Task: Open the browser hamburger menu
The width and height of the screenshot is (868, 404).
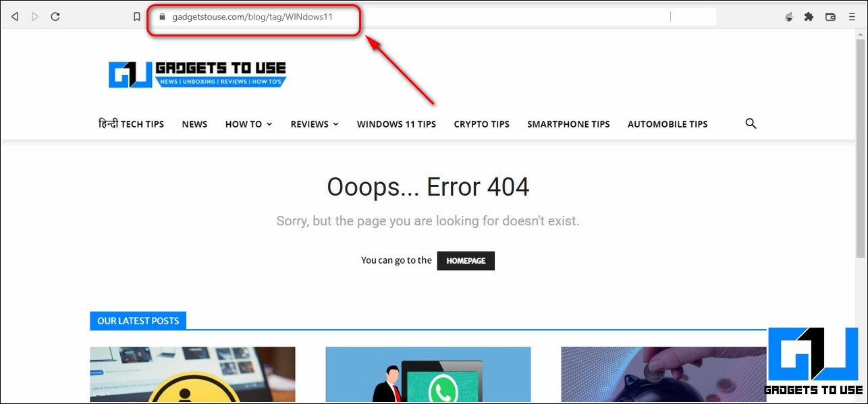Action: pos(852,17)
